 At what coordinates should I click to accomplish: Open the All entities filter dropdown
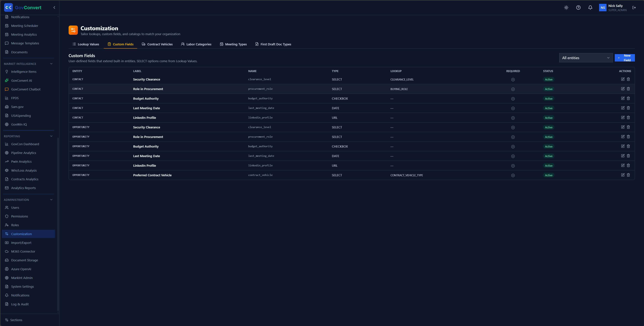point(586,58)
